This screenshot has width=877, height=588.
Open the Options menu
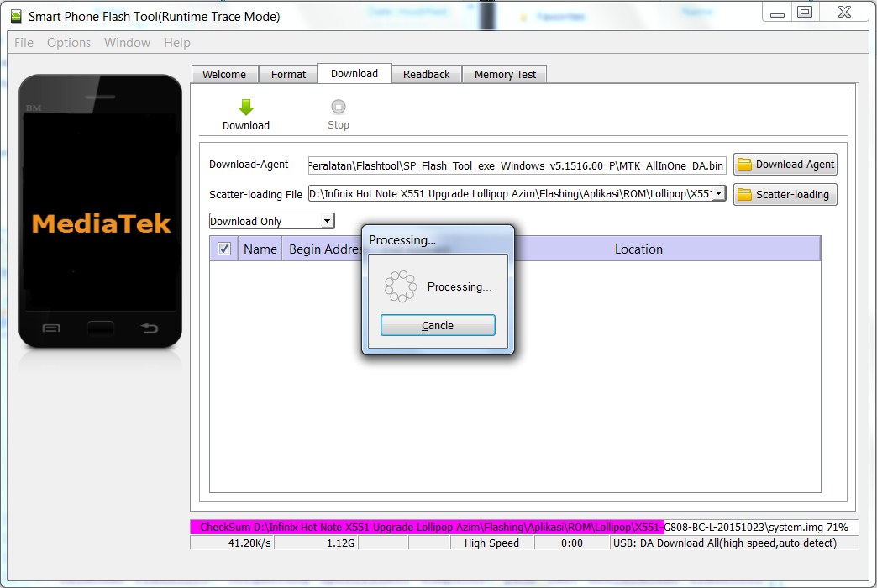pos(69,42)
